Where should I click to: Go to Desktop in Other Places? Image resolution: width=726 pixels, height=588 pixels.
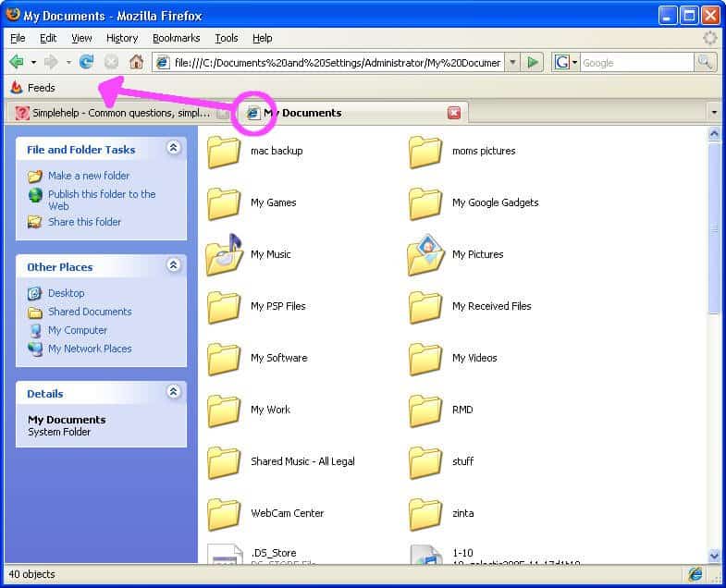tap(67, 293)
